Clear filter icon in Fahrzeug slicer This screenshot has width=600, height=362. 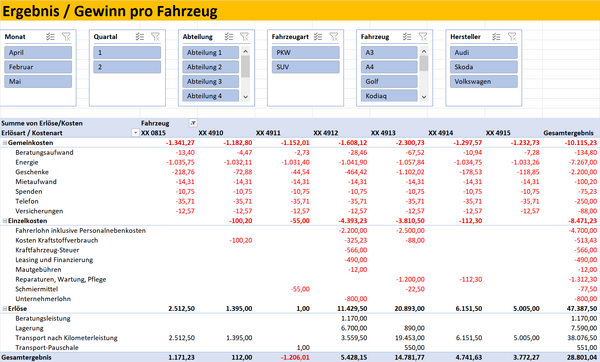tap(423, 37)
